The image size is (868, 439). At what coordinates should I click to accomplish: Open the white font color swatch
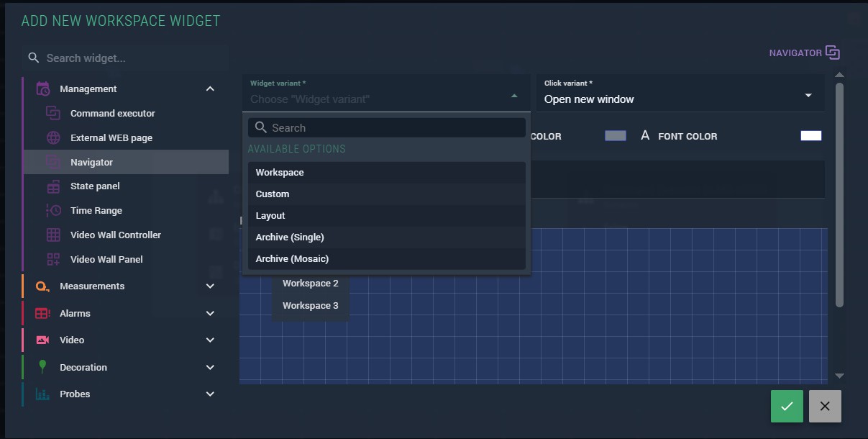click(810, 136)
